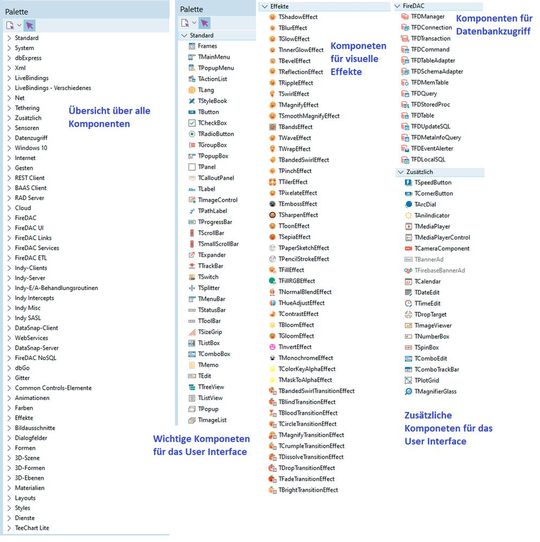Choose the TProgressBar component icon

[192, 222]
